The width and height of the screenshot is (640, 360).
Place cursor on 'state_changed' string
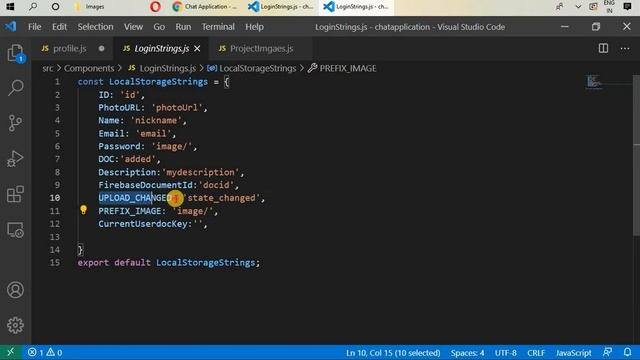coord(222,198)
